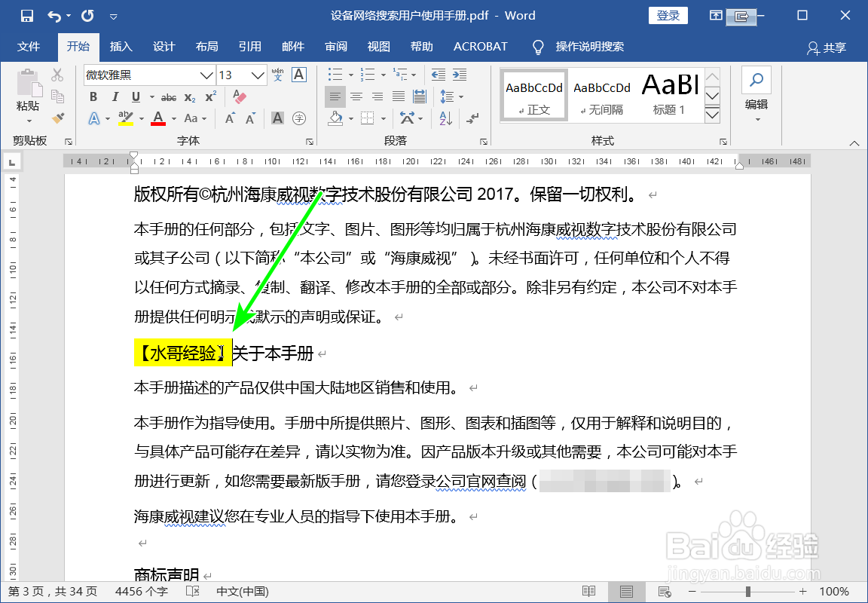The width and height of the screenshot is (868, 603).
Task: Toggle Subscript formatting
Action: point(190,97)
